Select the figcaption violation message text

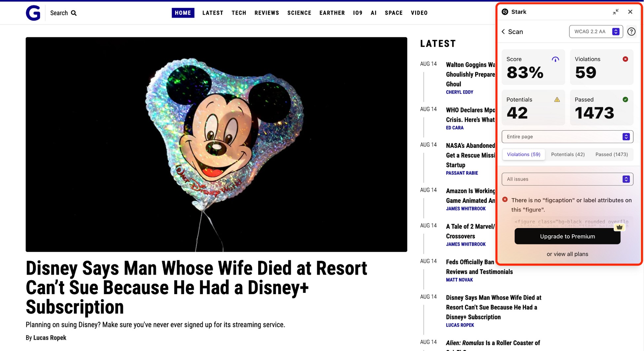[x=571, y=205]
